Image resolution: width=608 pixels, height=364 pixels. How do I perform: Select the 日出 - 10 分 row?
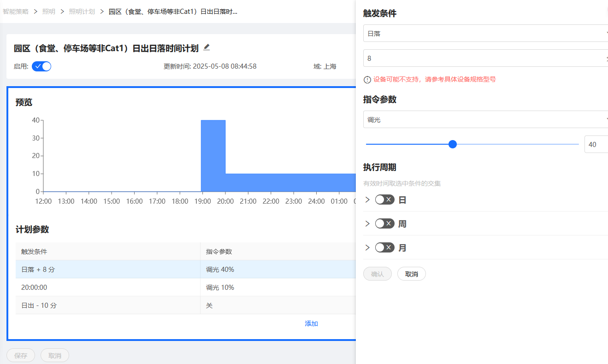pyautogui.click(x=186, y=305)
